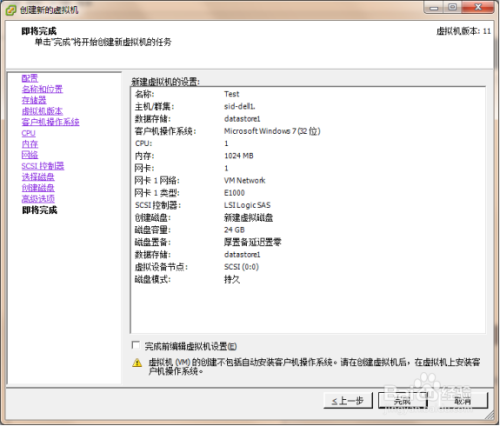
Task: Select the current 即将完成 step label
Action: coord(39,210)
